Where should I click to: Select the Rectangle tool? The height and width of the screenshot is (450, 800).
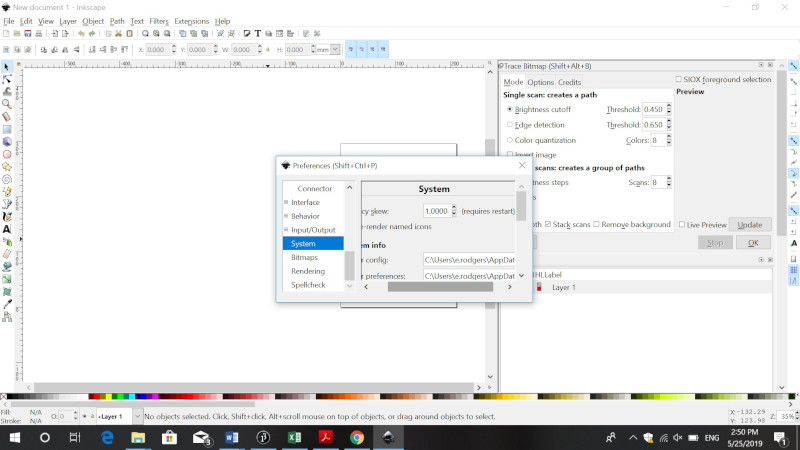pos(7,129)
